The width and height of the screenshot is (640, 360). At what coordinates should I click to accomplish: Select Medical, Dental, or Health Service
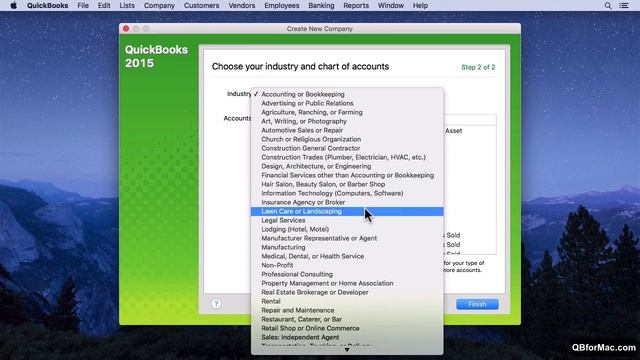coord(347,256)
